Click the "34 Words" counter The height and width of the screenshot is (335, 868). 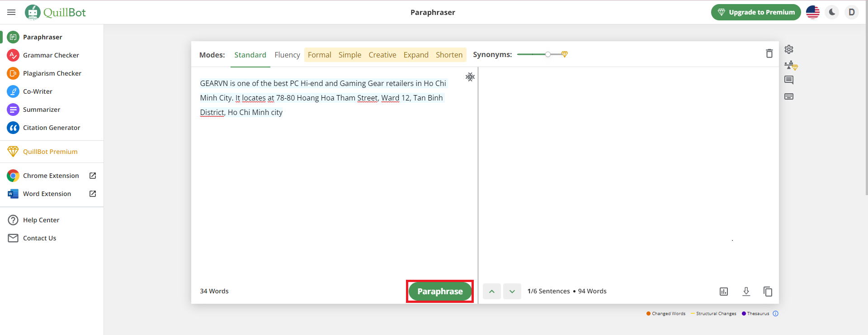tap(214, 291)
